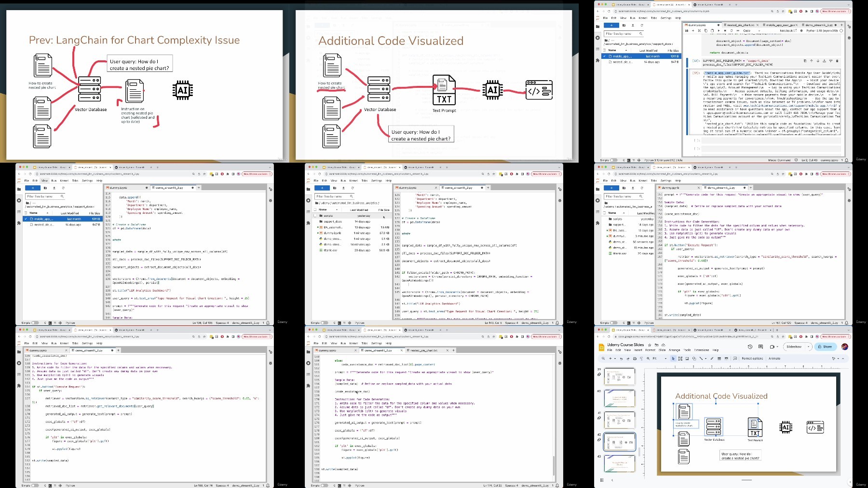Run the selected cell in dummy.ipynb notebook toolbar

tap(719, 30)
